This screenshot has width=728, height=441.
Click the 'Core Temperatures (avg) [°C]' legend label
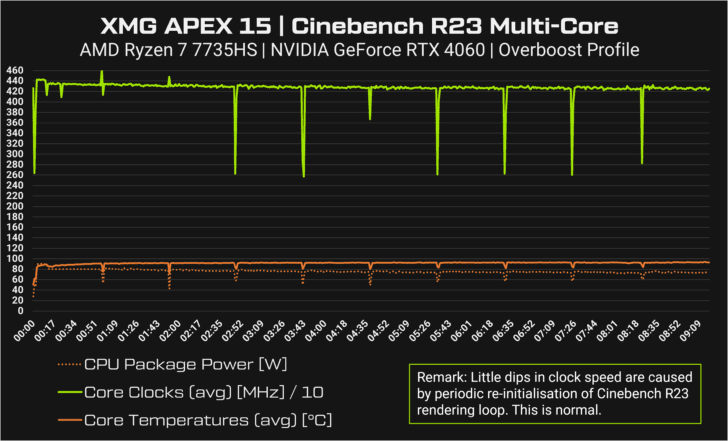pos(208,420)
